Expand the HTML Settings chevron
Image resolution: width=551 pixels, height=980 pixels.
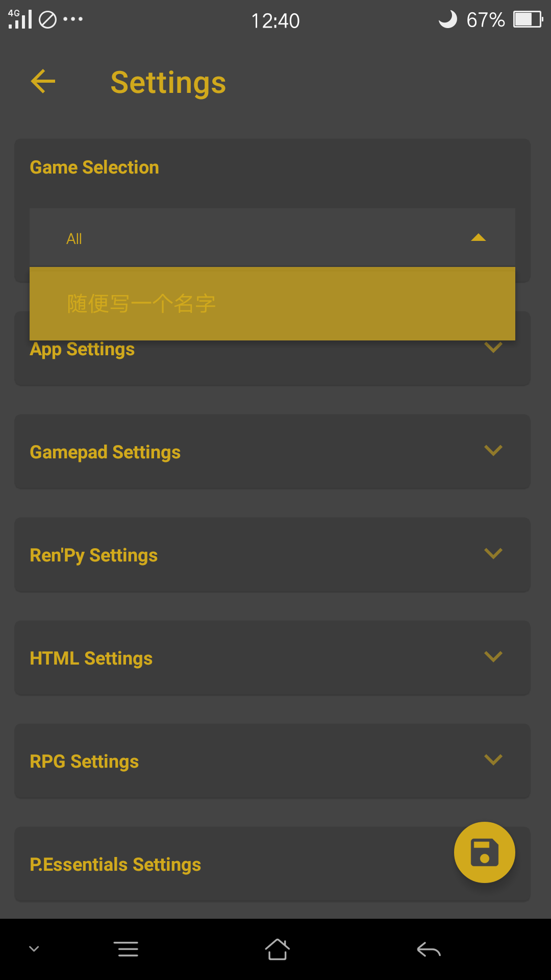(493, 657)
